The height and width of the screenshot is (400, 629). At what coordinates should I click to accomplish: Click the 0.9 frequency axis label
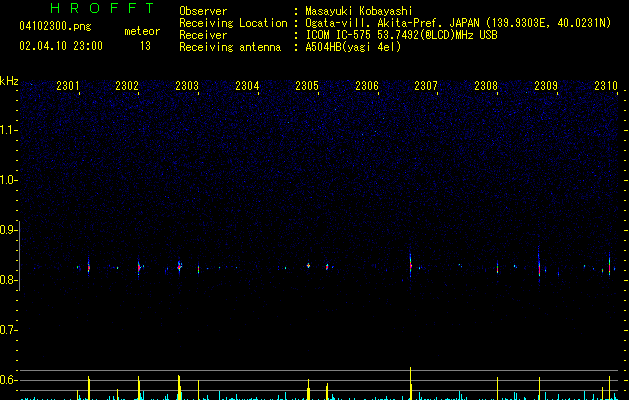[8, 230]
